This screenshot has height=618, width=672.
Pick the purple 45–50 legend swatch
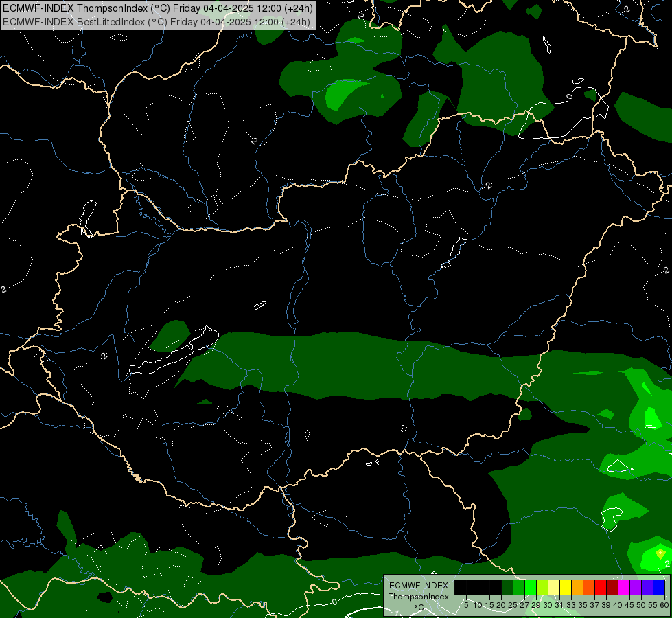pos(636,587)
